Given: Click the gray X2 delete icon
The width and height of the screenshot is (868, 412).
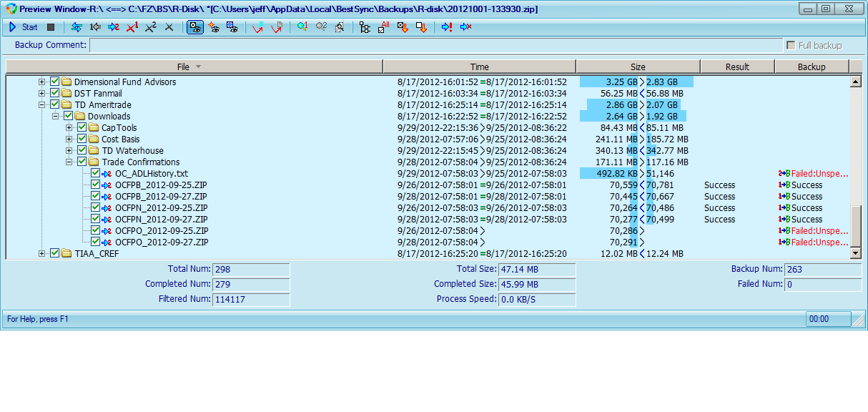Looking at the screenshot, I should tap(151, 27).
